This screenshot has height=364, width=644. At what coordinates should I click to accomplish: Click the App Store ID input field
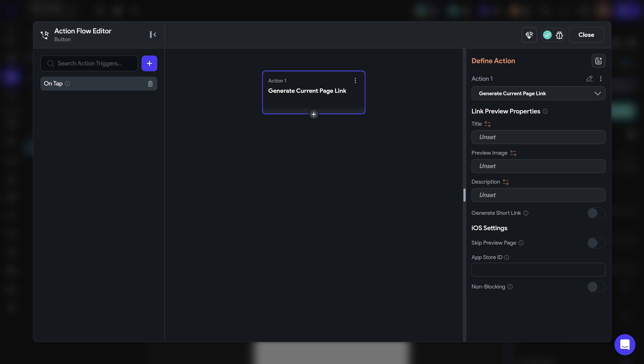click(x=538, y=270)
